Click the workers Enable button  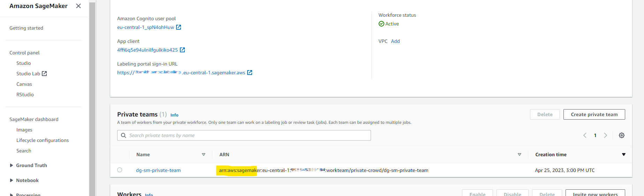pos(477,194)
